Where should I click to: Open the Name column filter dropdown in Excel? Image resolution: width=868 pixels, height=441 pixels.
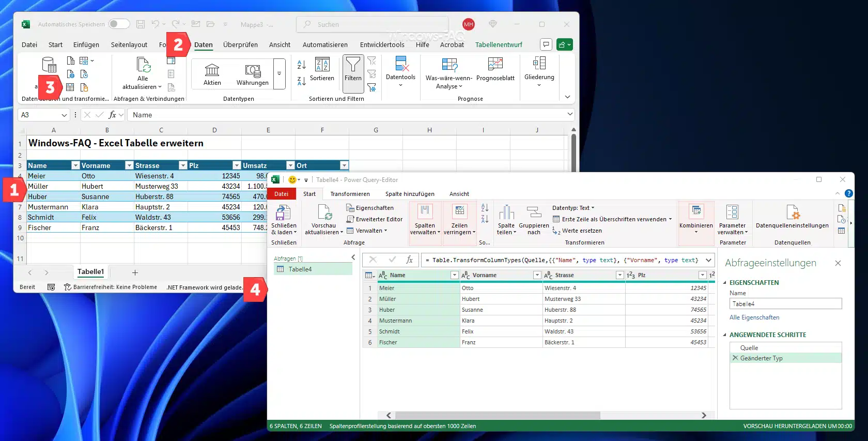75,165
